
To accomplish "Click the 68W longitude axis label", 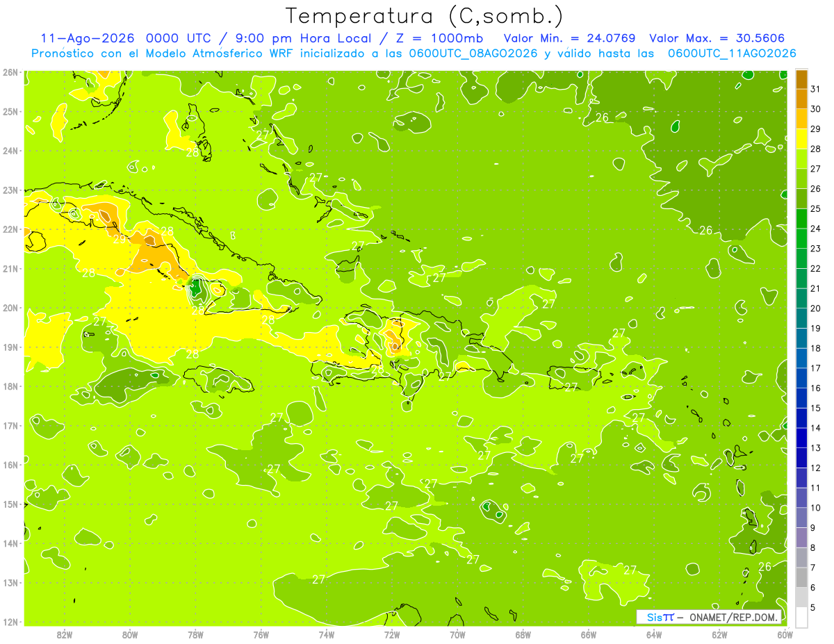I will coord(523,634).
